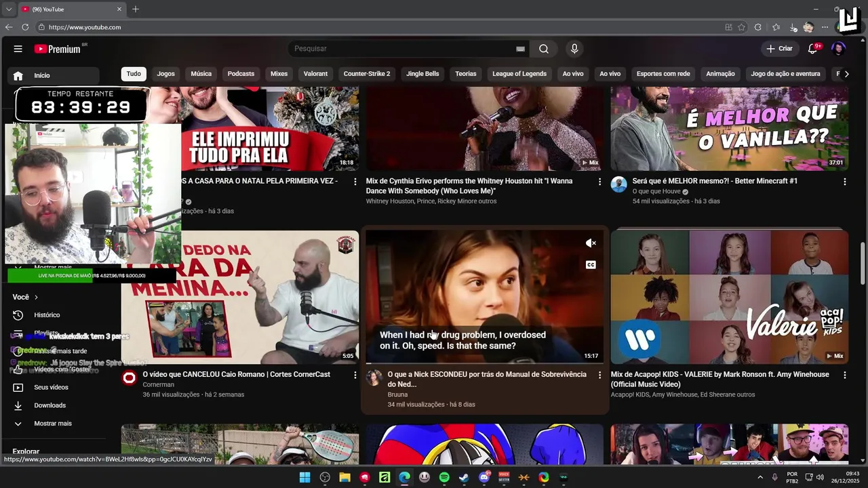Open options menu for Better Minecraft video
This screenshot has width=868, height=488.
pyautogui.click(x=845, y=182)
